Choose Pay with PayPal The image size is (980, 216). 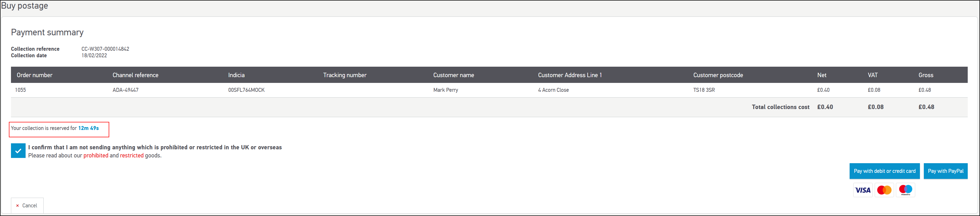click(x=945, y=171)
